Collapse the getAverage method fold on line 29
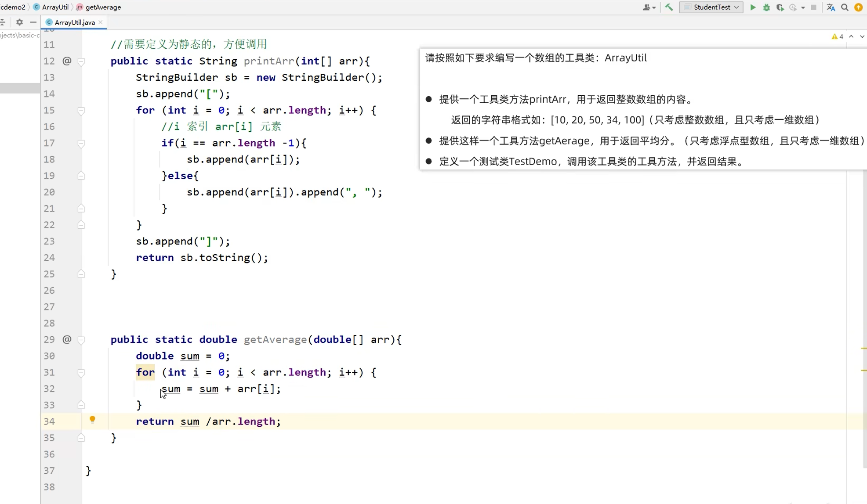867x504 pixels. 81,340
